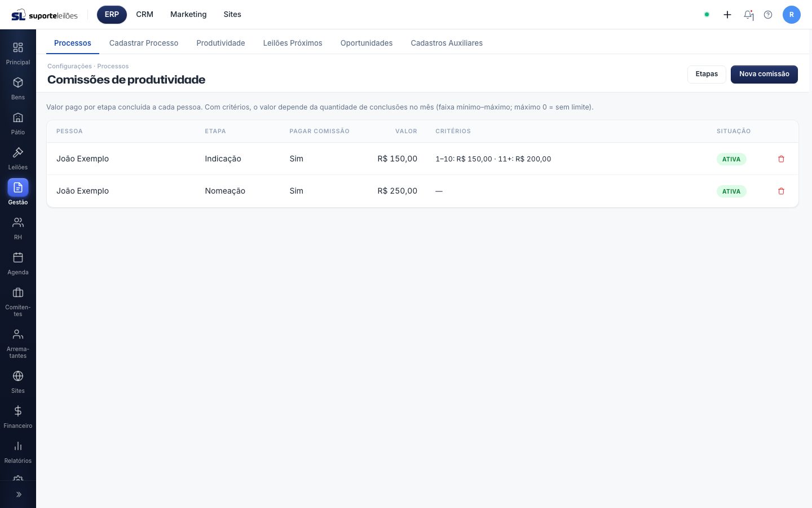Screen dimensions: 812x508
Task: Click the Etapas button
Action: (x=707, y=74)
